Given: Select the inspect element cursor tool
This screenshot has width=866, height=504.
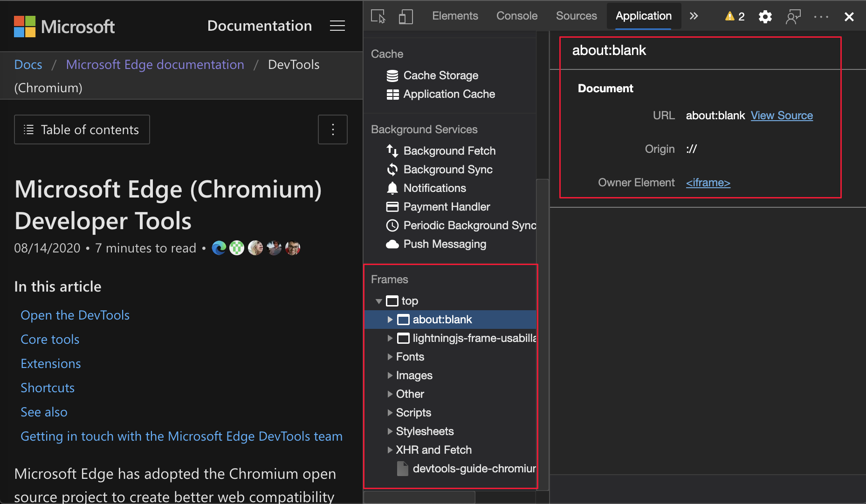Looking at the screenshot, I should pyautogui.click(x=378, y=16).
